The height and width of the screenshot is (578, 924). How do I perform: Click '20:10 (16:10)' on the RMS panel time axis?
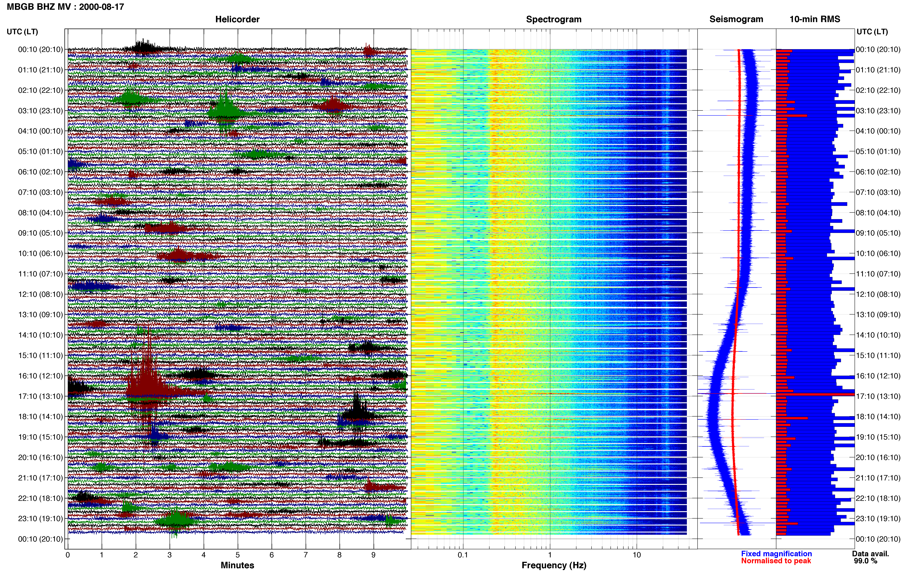(x=878, y=458)
